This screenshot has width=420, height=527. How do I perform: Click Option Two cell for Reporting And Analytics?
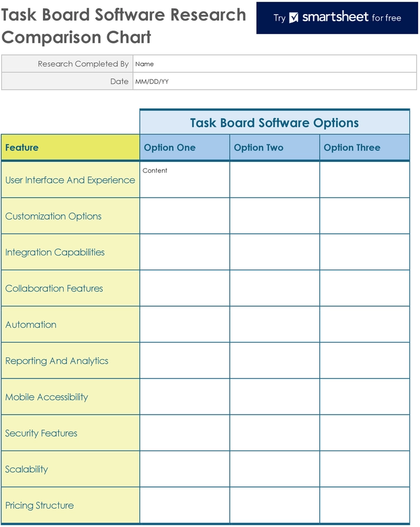tap(275, 360)
